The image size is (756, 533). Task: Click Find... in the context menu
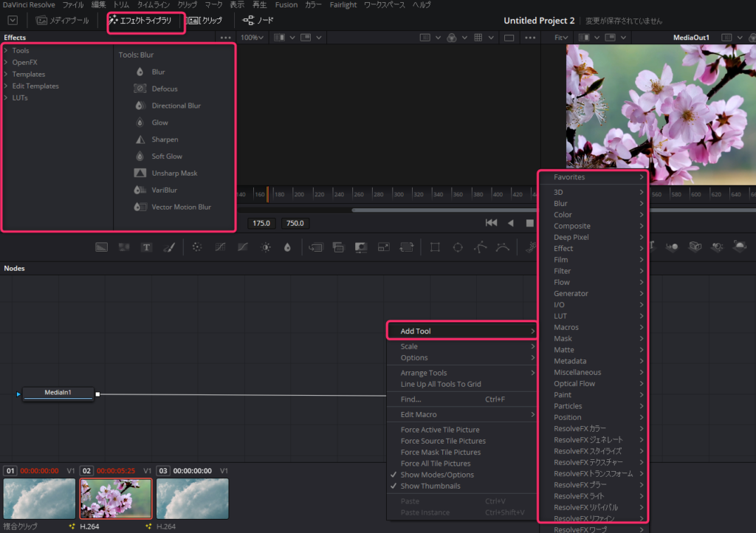(x=462, y=399)
